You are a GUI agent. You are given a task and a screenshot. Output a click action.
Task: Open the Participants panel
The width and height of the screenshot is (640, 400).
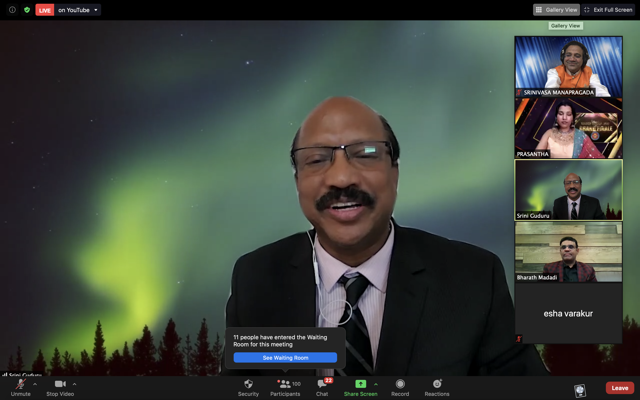(285, 387)
